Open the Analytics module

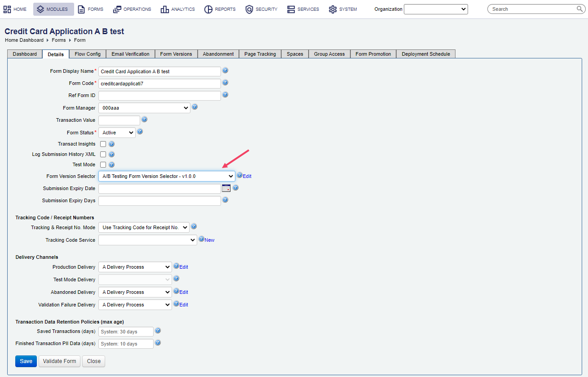(x=178, y=9)
